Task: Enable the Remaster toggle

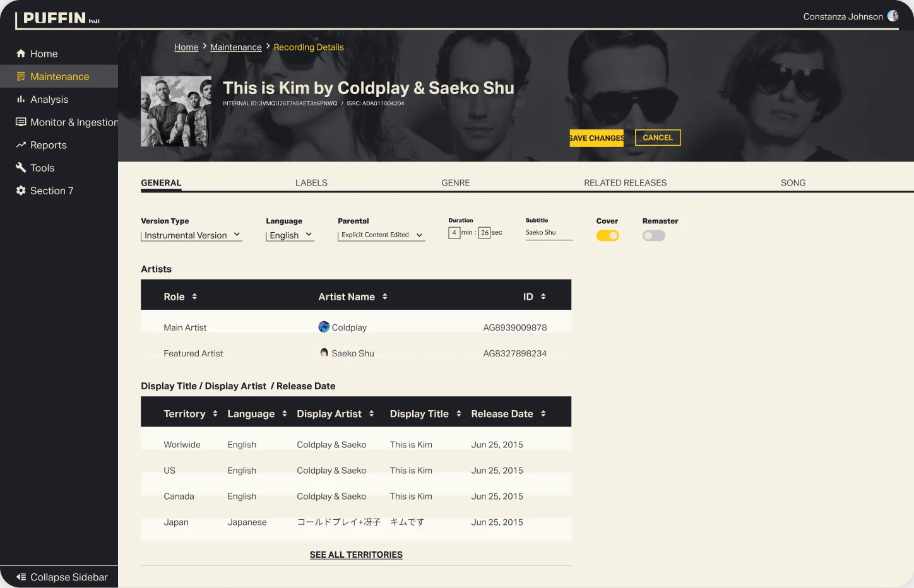Action: [x=654, y=235]
